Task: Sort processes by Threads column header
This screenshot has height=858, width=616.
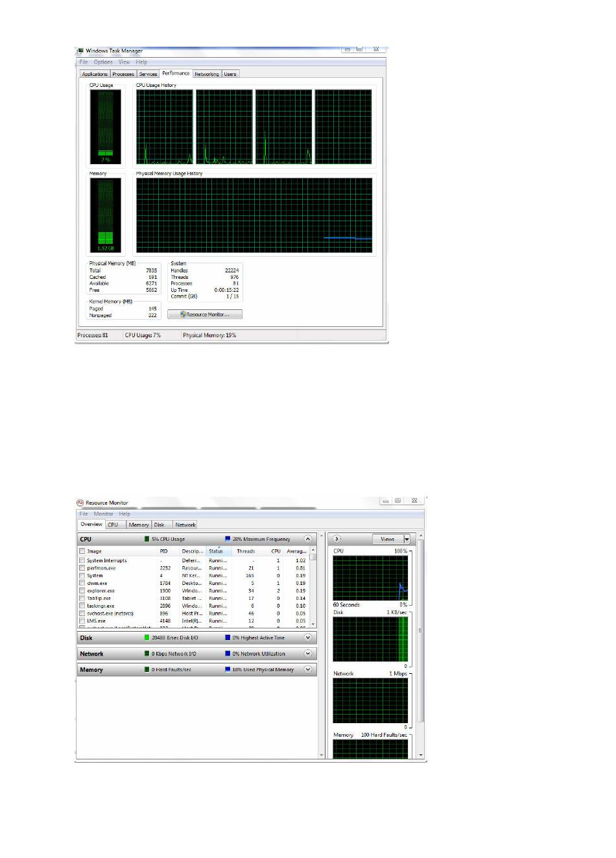Action: (246, 551)
